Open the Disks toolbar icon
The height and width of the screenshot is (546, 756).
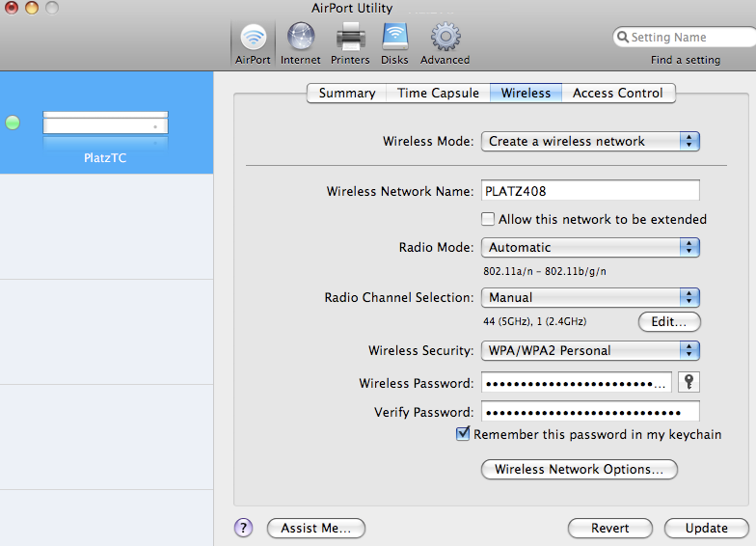395,37
